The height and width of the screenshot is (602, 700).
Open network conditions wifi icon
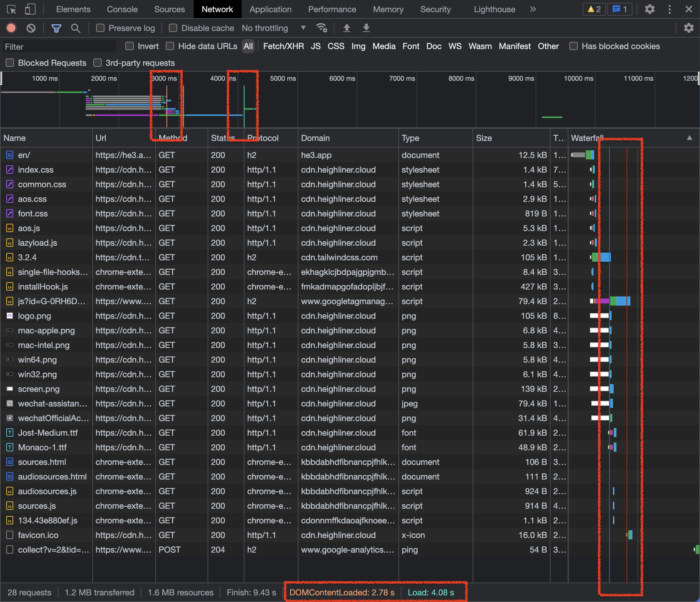tap(321, 28)
